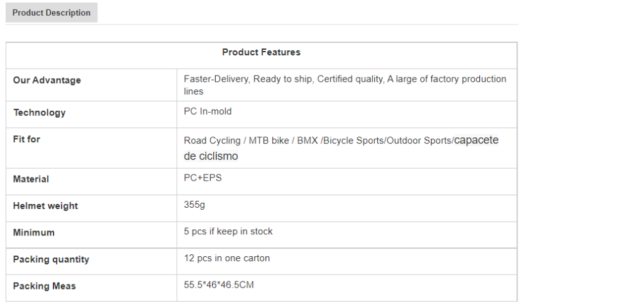
Task: Click the PC In-mold value
Action: 208,111
